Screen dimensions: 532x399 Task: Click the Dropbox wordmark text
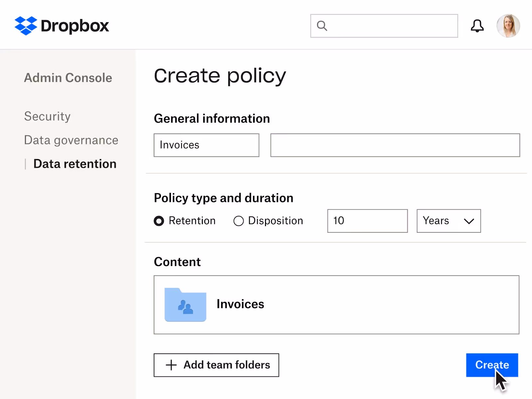[75, 26]
